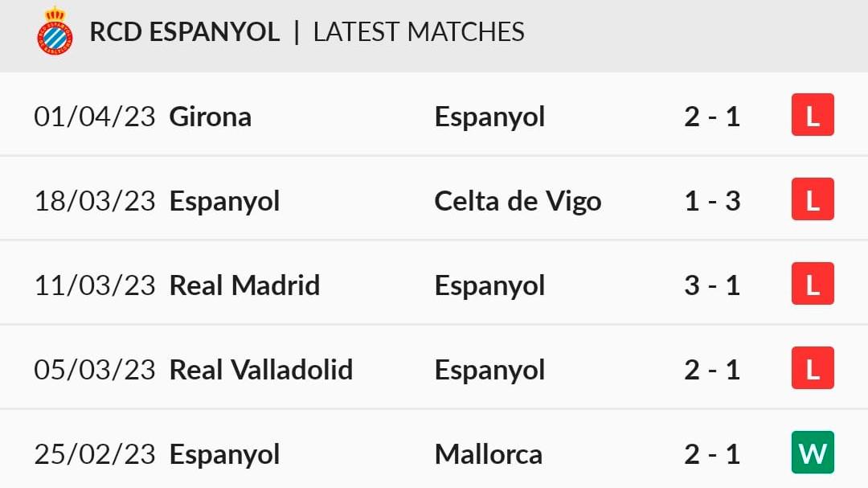Viewport: 868px width, 488px height.
Task: Click Espanyol away team in Real Valladolid row
Action: [x=489, y=371]
